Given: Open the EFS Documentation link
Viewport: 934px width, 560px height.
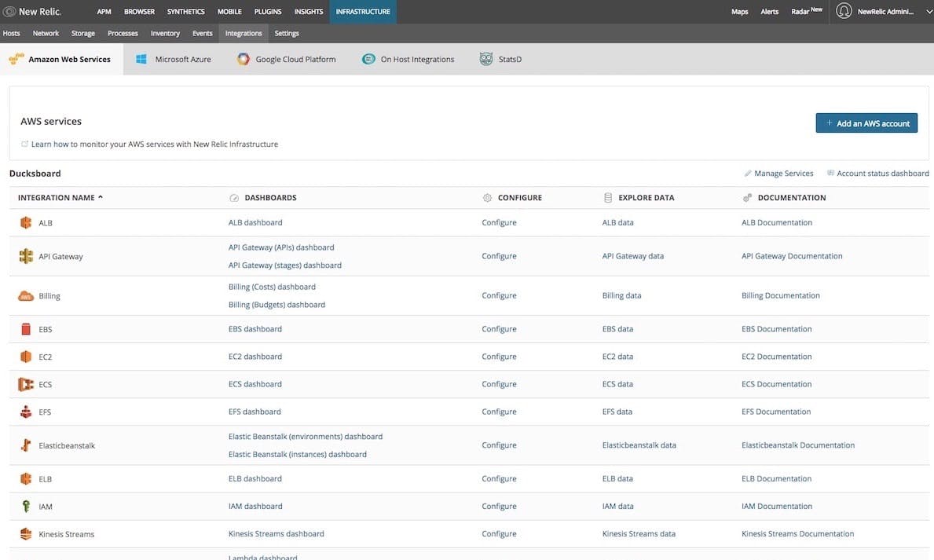Looking at the screenshot, I should [776, 412].
